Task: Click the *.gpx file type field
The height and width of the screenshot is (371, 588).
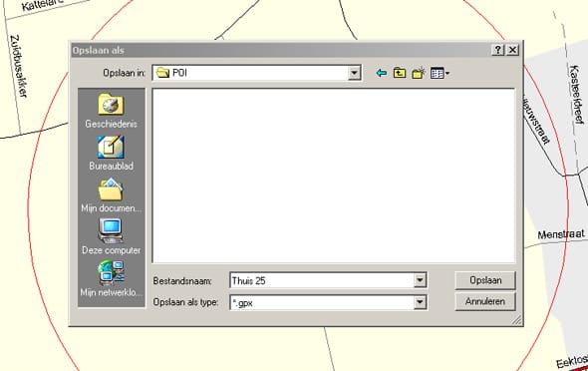Action: 322,302
